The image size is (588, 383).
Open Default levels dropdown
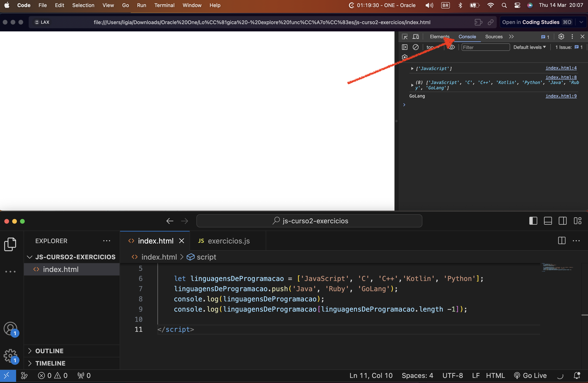530,47
